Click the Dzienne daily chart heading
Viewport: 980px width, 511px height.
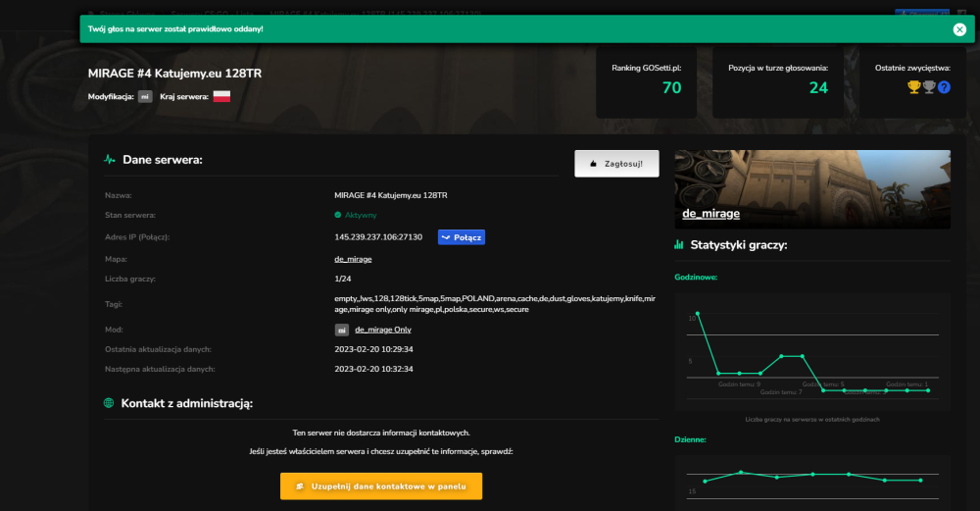(x=690, y=439)
